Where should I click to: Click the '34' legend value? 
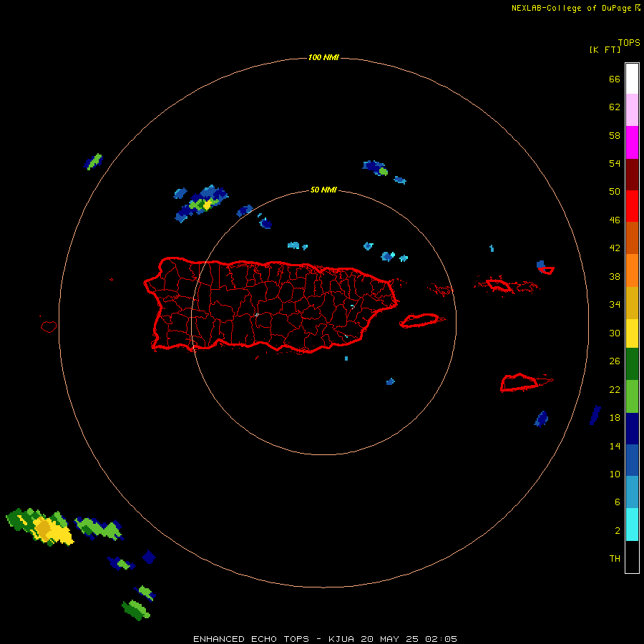click(x=615, y=305)
